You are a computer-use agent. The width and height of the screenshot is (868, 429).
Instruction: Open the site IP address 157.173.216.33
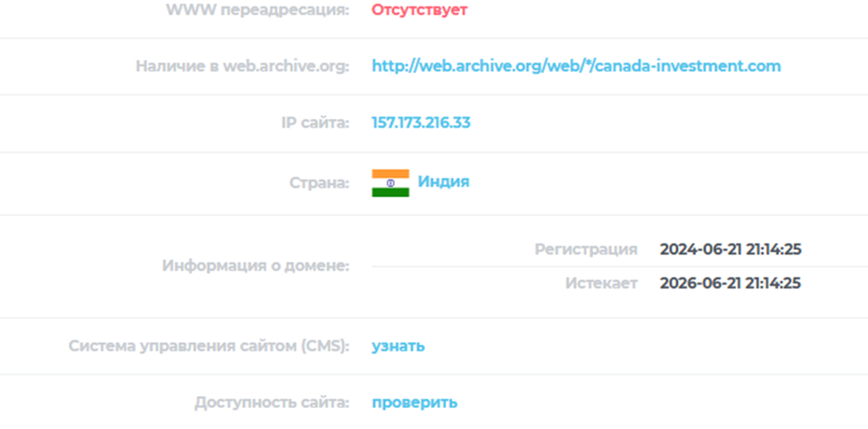[x=421, y=123]
